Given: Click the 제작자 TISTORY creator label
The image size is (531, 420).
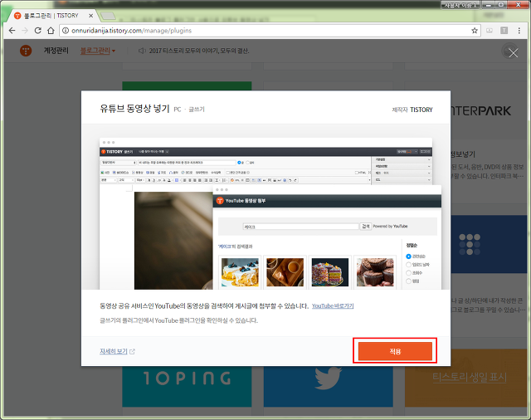Looking at the screenshot, I should [x=412, y=110].
